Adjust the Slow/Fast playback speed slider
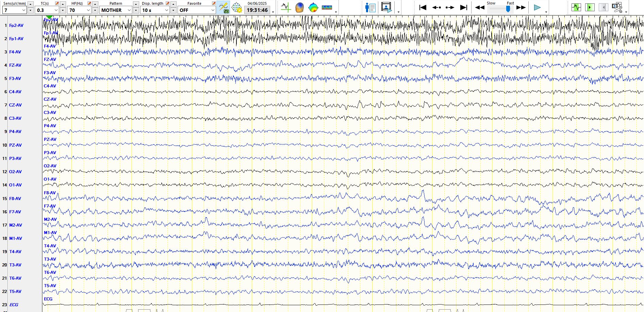 coord(508,9)
